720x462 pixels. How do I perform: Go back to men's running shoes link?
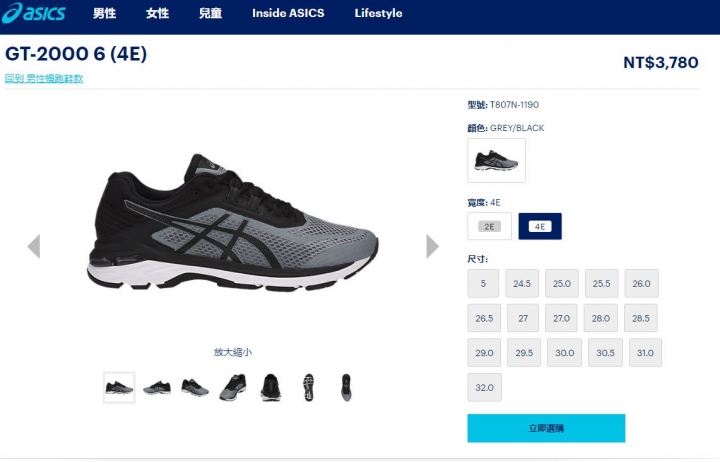[x=44, y=79]
